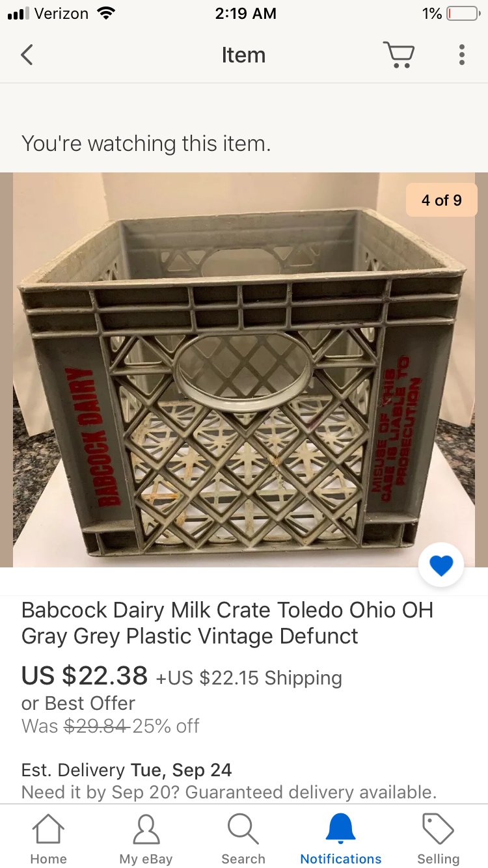Switch to the My eBay tab label

[x=146, y=859]
